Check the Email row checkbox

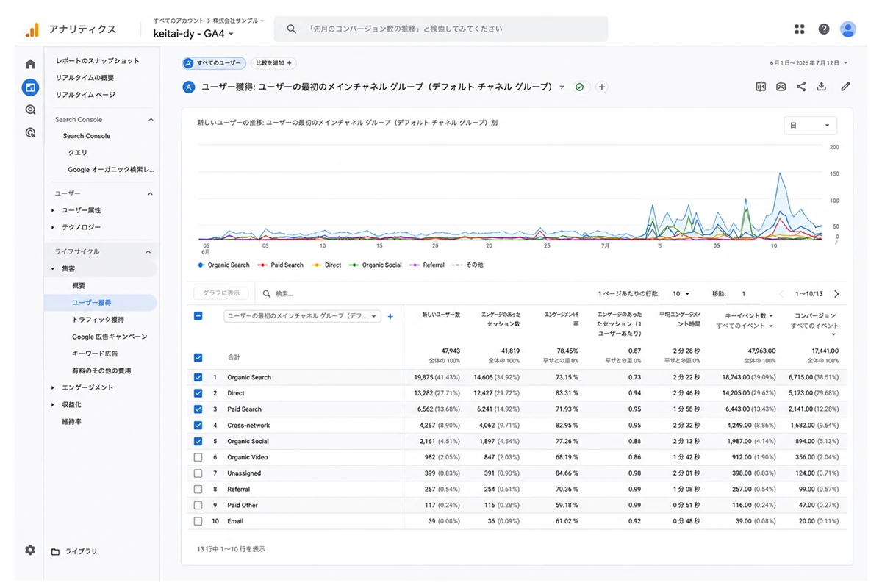198,521
